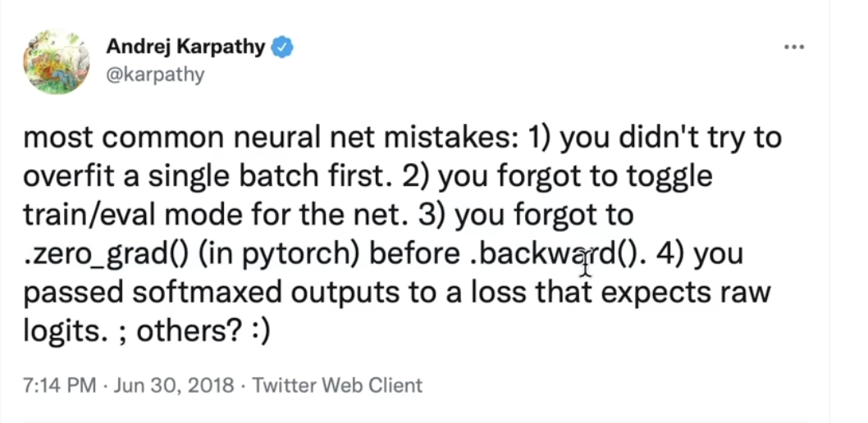This screenshot has height=423, width=868.
Task: Click the blue verified badge
Action: click(x=282, y=48)
